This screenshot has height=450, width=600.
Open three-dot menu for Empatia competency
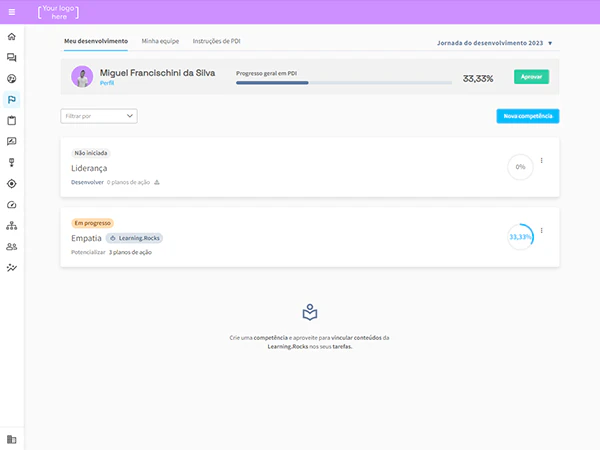542,230
